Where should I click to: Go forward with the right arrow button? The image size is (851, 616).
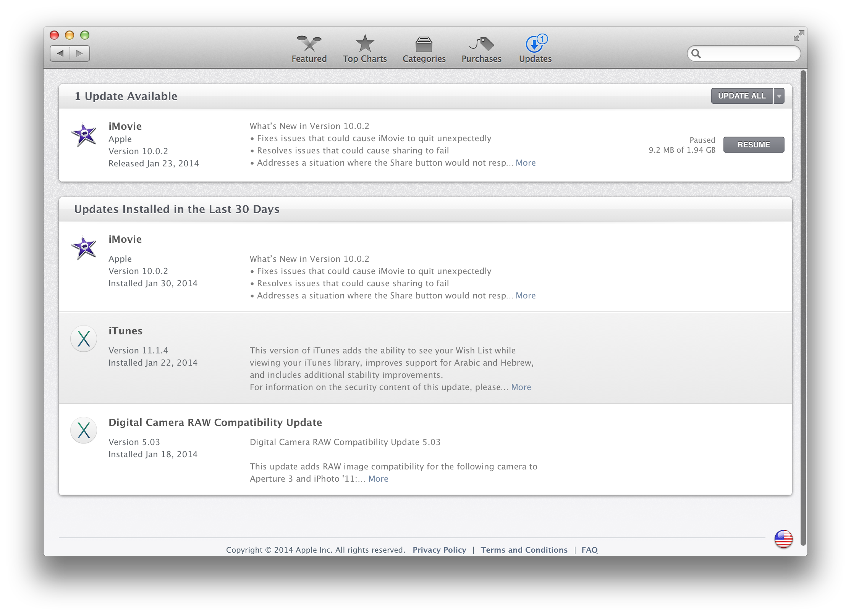80,53
